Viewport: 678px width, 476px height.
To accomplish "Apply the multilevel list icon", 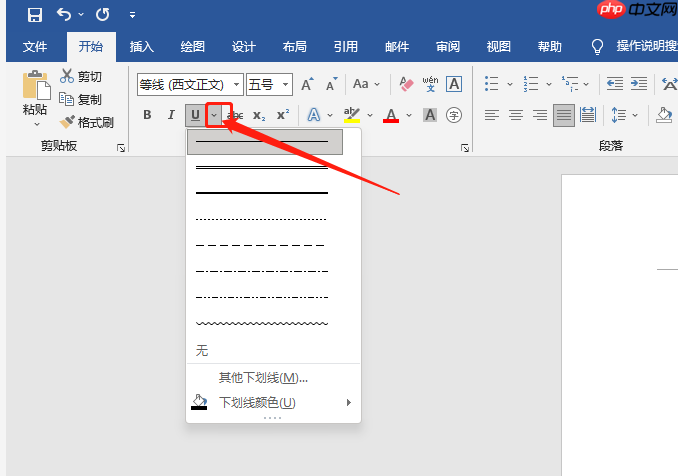I will [x=570, y=84].
